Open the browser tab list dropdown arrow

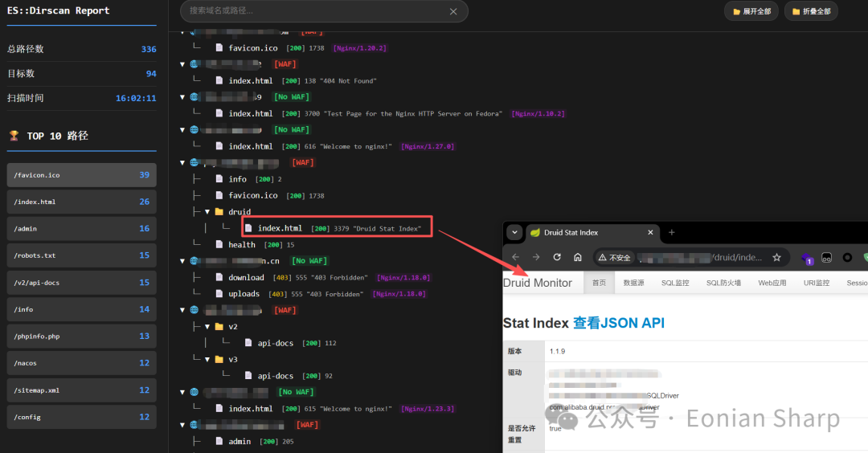pyautogui.click(x=514, y=233)
